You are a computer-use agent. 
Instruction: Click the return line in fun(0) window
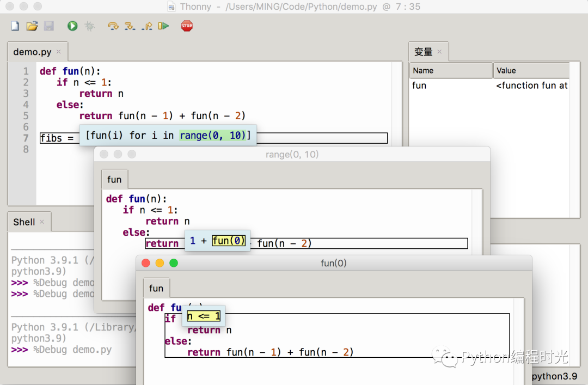[x=271, y=352]
